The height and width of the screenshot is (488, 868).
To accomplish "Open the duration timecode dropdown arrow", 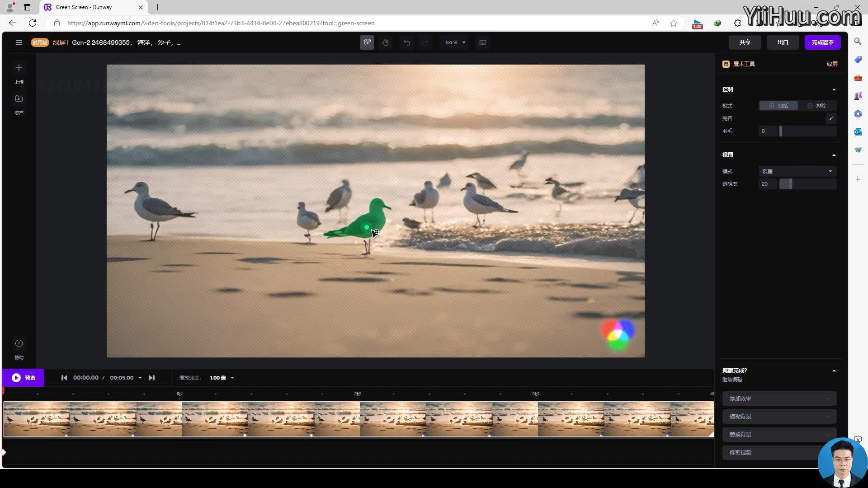I will click(140, 378).
